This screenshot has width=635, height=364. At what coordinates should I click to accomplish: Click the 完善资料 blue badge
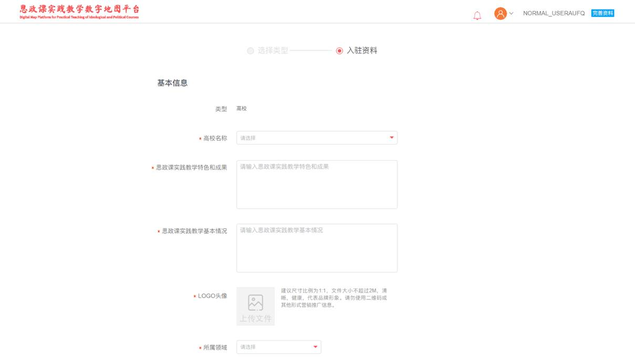pos(602,14)
